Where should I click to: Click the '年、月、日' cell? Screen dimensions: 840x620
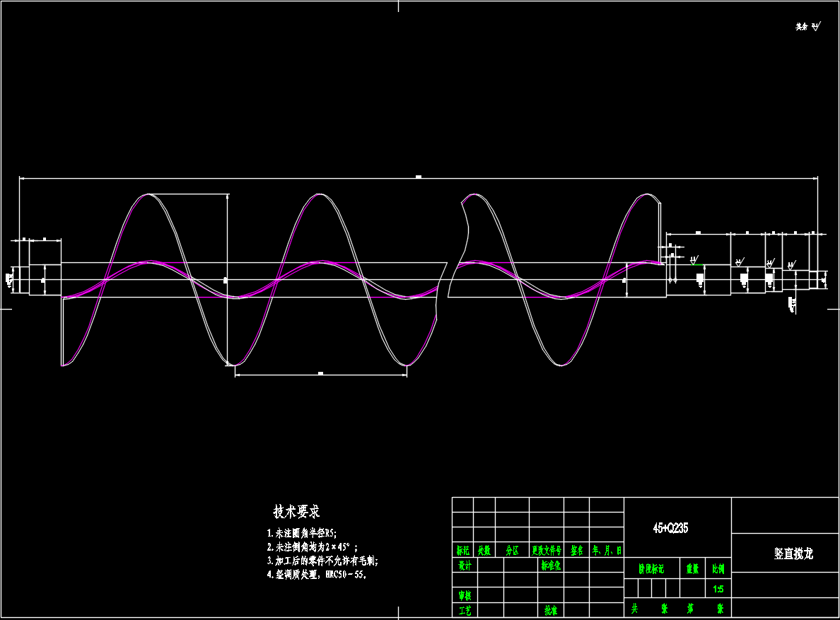point(607,551)
